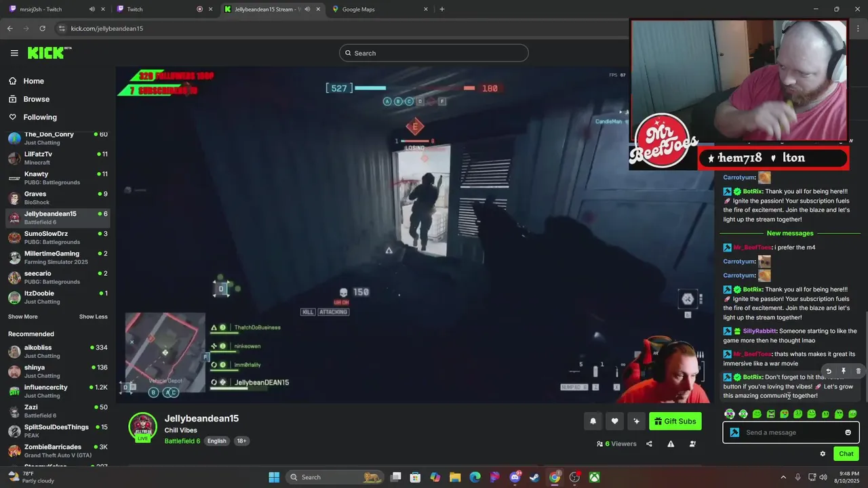Screen dimensions: 868x488
Task: Share the stream via share icon
Action: [x=649, y=444]
